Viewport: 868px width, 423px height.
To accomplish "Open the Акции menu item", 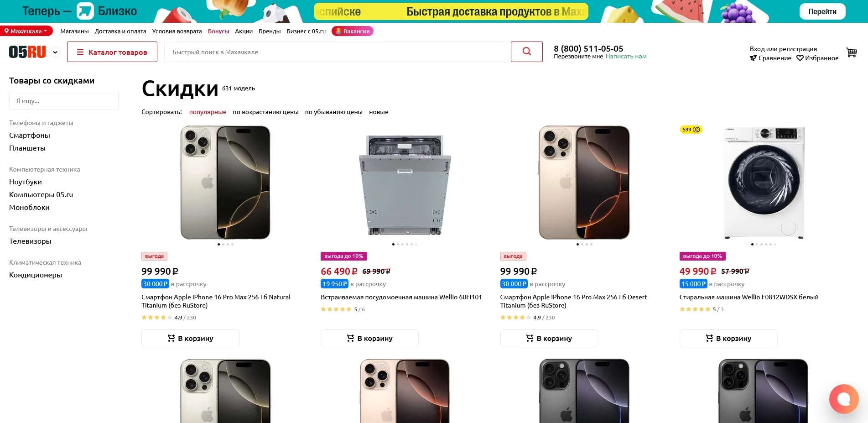I will click(x=244, y=31).
